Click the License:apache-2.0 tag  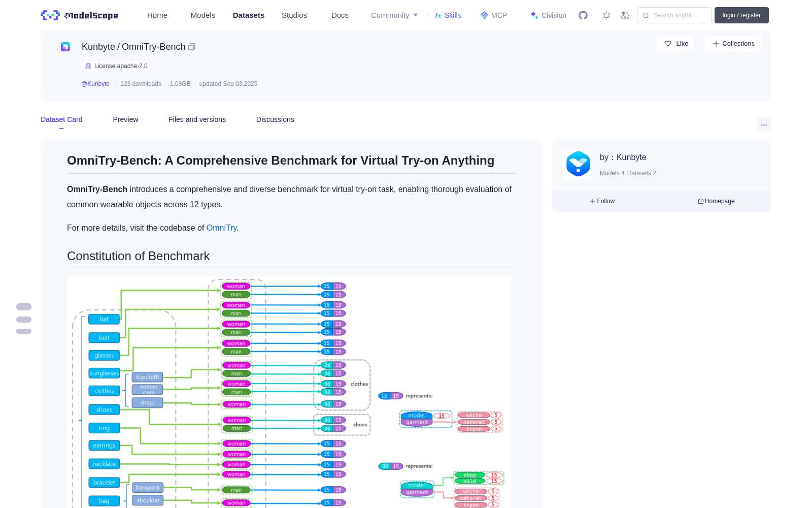(116, 66)
